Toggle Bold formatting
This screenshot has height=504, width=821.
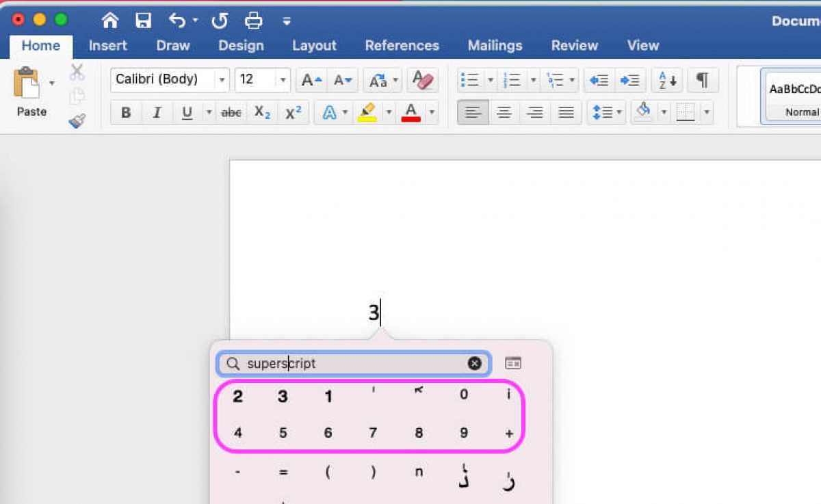tap(126, 113)
